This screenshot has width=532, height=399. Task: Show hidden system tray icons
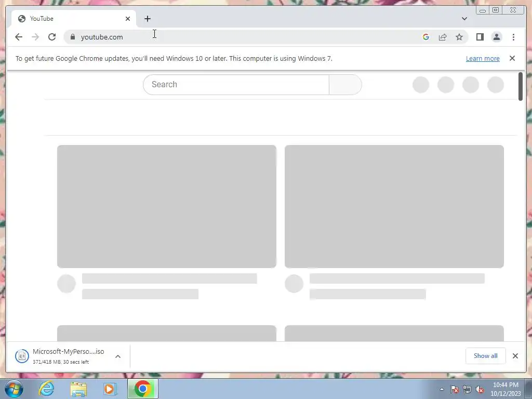[442, 389]
